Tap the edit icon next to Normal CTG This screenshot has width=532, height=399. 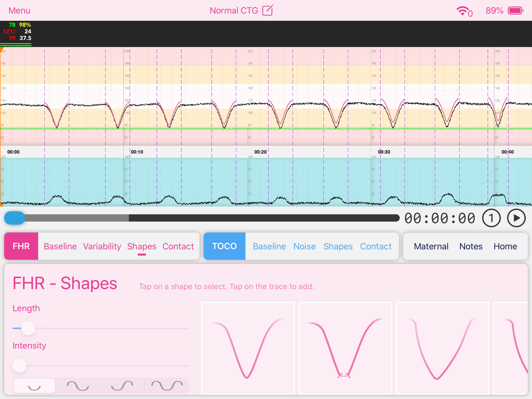pyautogui.click(x=268, y=11)
